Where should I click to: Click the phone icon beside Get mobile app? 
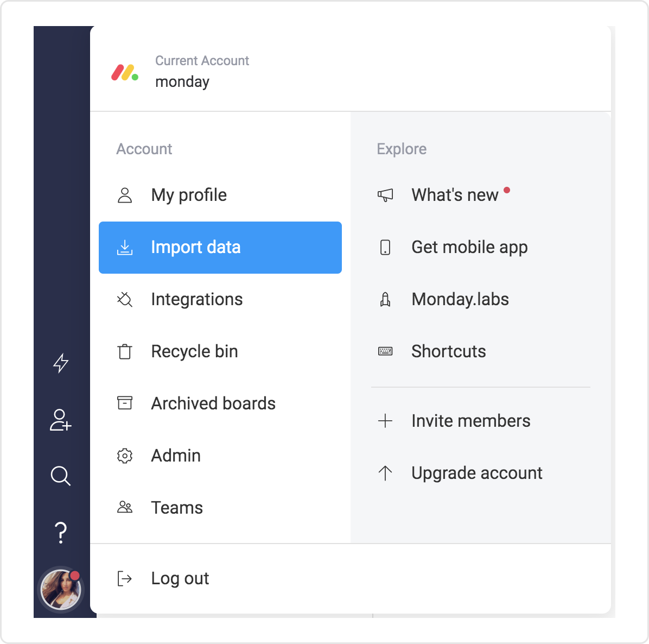[x=385, y=247]
